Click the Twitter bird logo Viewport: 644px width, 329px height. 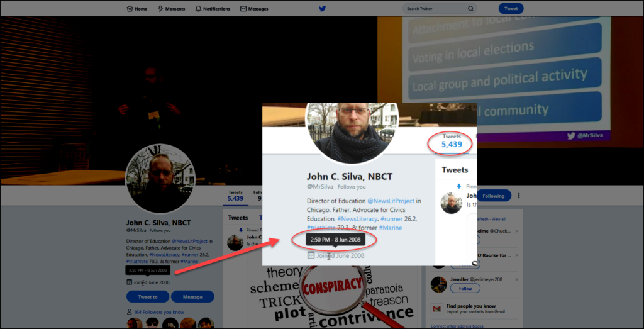pyautogui.click(x=322, y=9)
